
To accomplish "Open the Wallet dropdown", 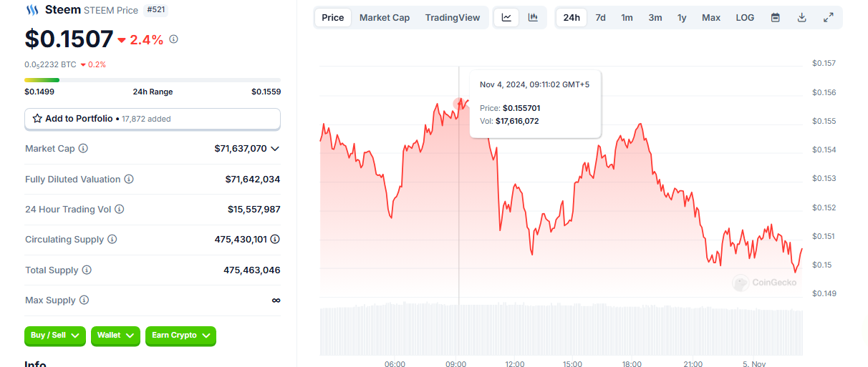I will [115, 336].
